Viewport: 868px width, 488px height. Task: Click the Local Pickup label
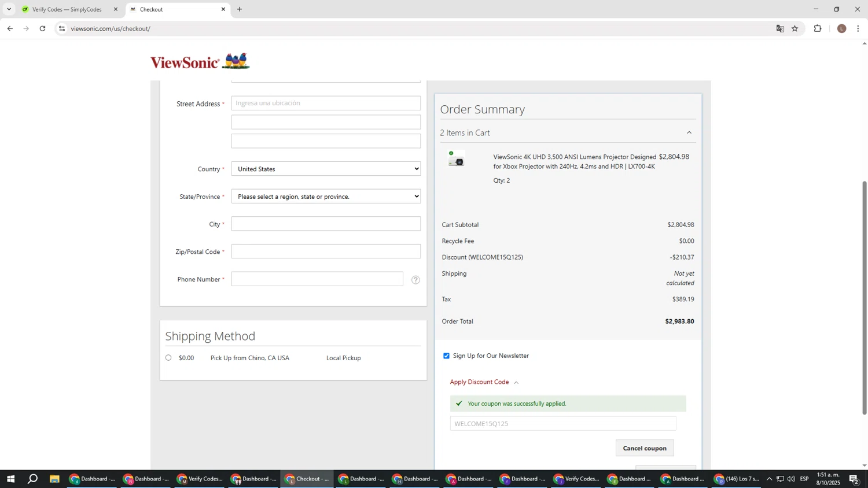point(344,358)
